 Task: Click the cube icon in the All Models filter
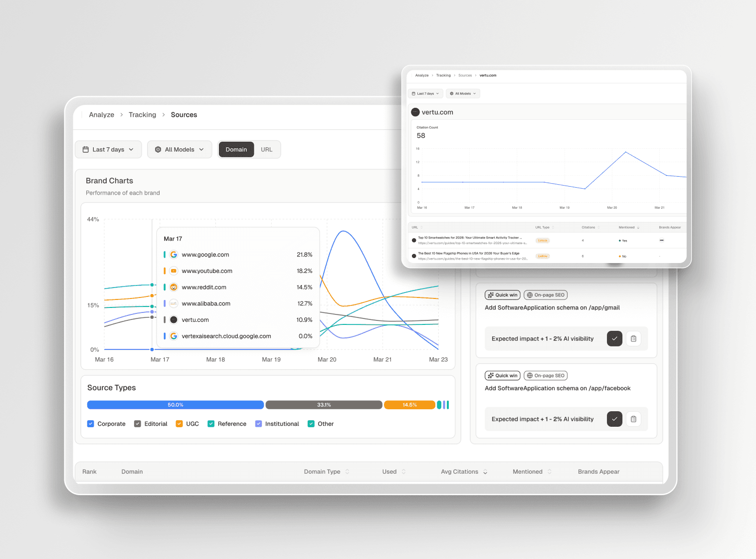coord(157,149)
